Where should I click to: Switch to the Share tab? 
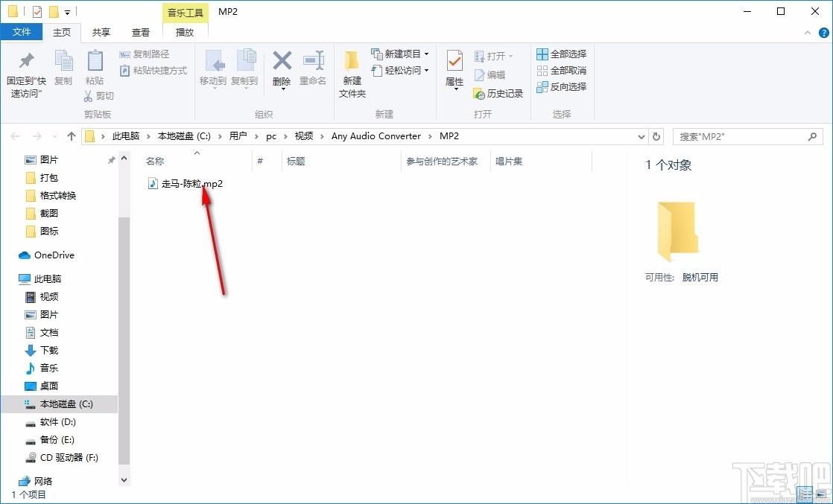(101, 33)
